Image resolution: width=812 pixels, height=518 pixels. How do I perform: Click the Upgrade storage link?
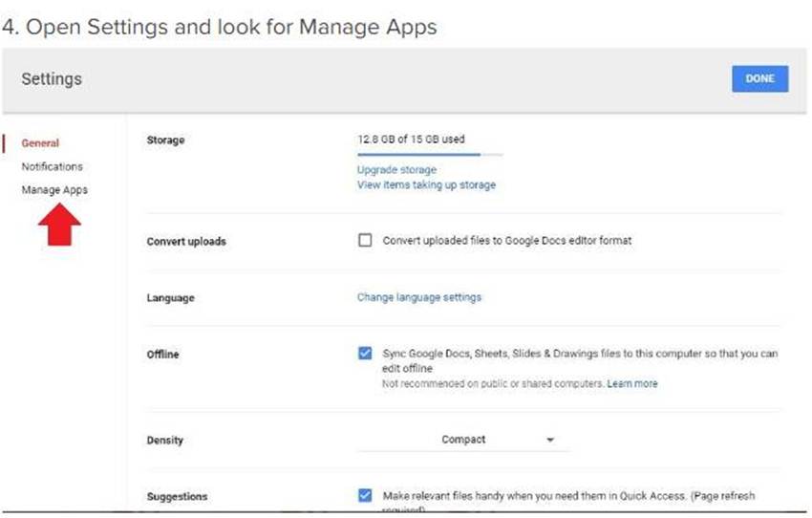(396, 170)
